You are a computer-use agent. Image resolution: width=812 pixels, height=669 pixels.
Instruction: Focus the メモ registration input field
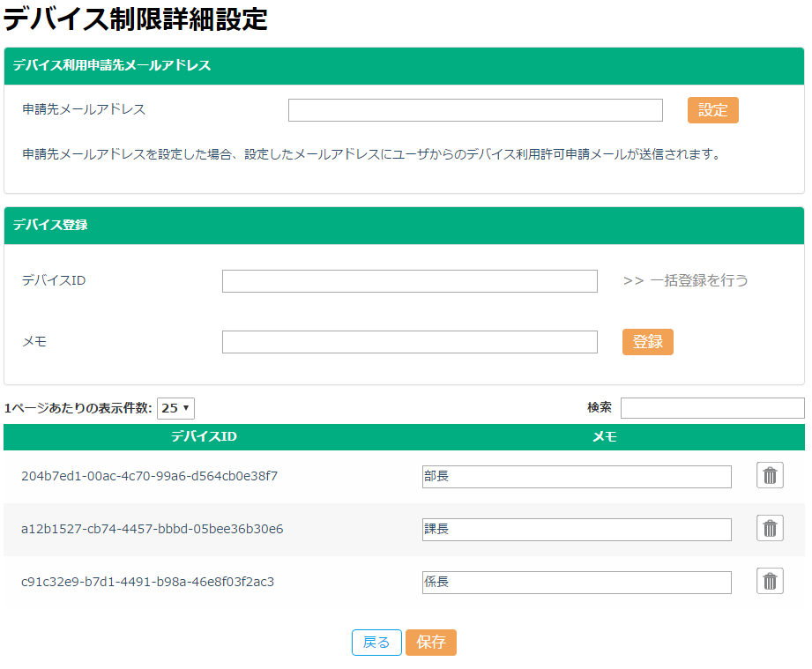410,342
